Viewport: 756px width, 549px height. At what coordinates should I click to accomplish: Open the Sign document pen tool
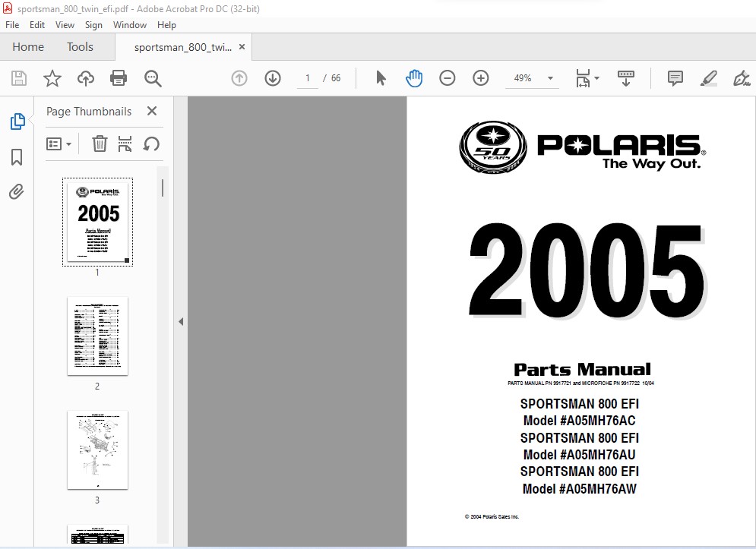(742, 78)
